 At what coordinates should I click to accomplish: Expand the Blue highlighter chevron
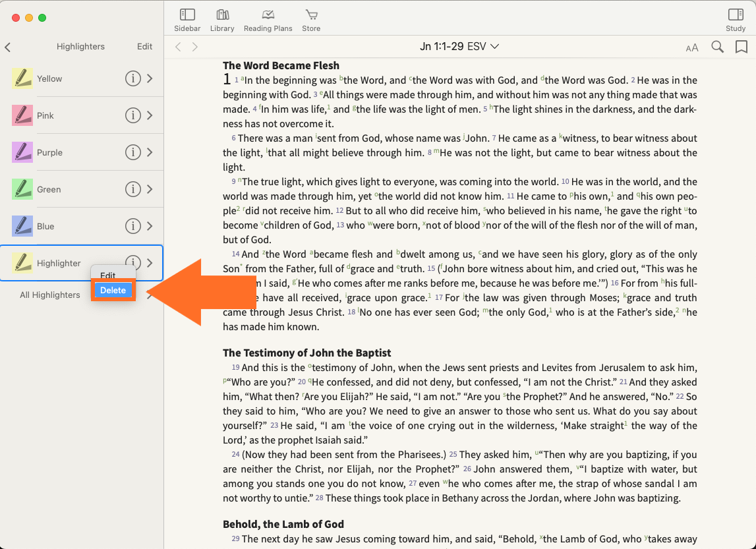(150, 226)
